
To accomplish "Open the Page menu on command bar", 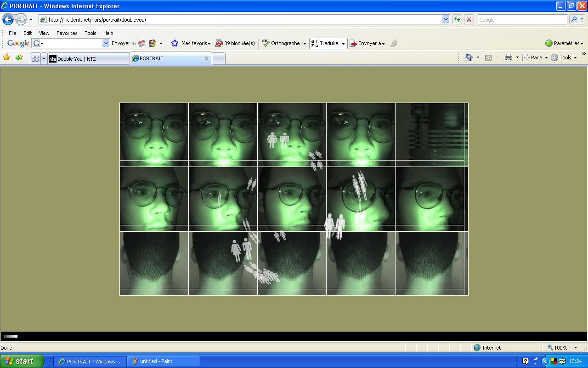I will [535, 57].
